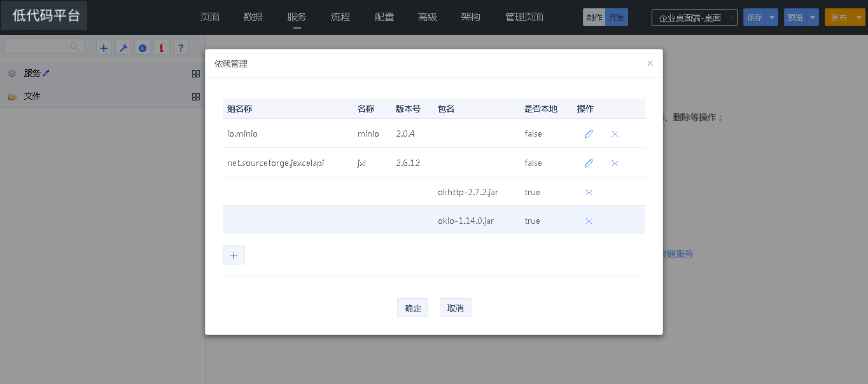Screen dimensions: 868x384
Task: Switch to 制作 mode
Action: pyautogui.click(x=594, y=18)
